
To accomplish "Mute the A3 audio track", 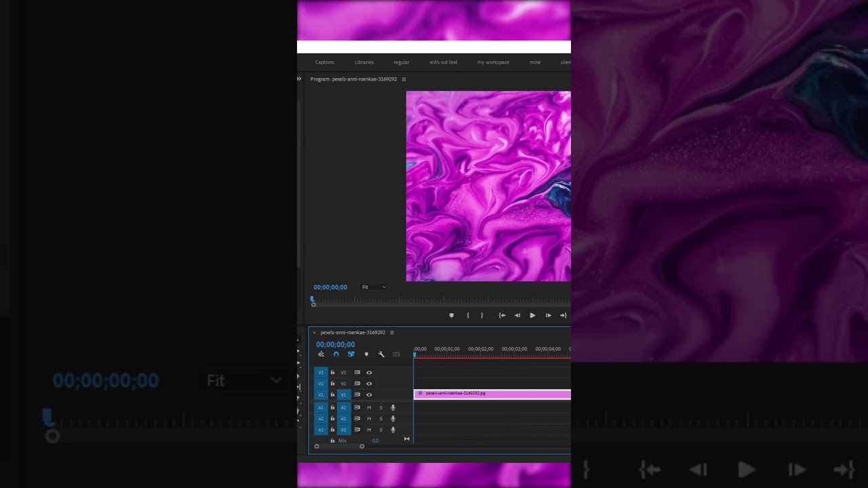I will point(369,430).
